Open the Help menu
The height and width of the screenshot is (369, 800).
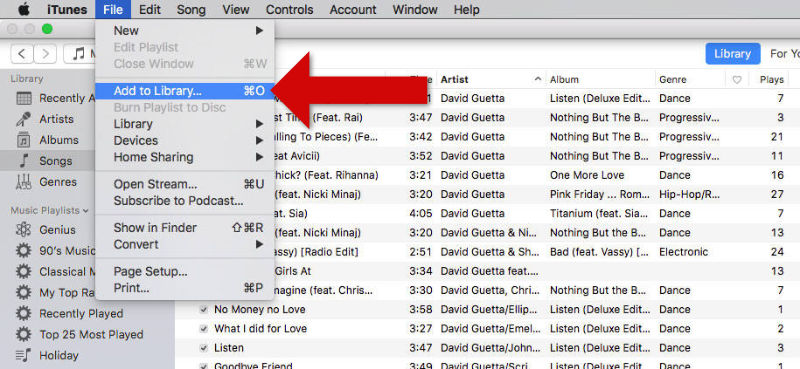point(466,10)
